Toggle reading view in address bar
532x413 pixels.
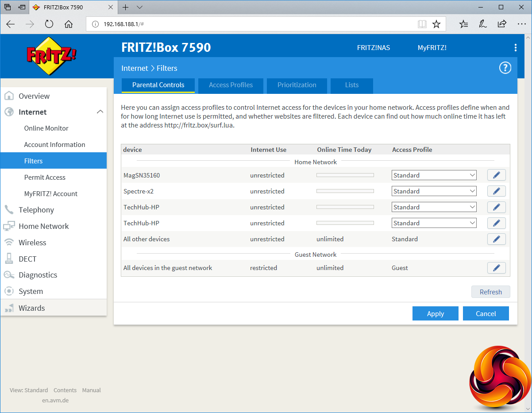422,24
